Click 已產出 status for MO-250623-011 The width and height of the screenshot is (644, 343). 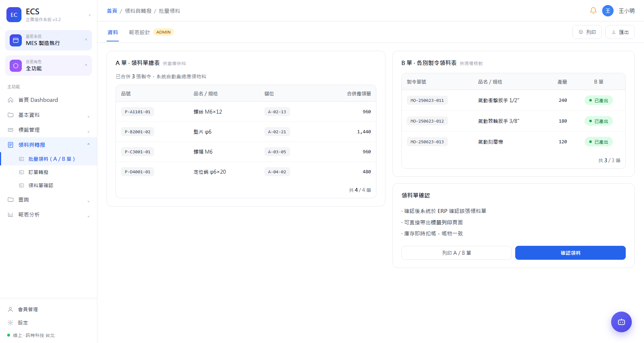pyautogui.click(x=599, y=100)
